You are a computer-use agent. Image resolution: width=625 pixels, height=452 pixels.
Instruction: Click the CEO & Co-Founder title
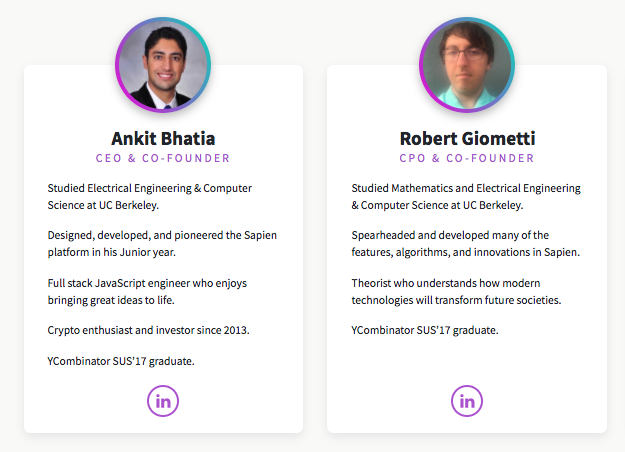coord(163,158)
